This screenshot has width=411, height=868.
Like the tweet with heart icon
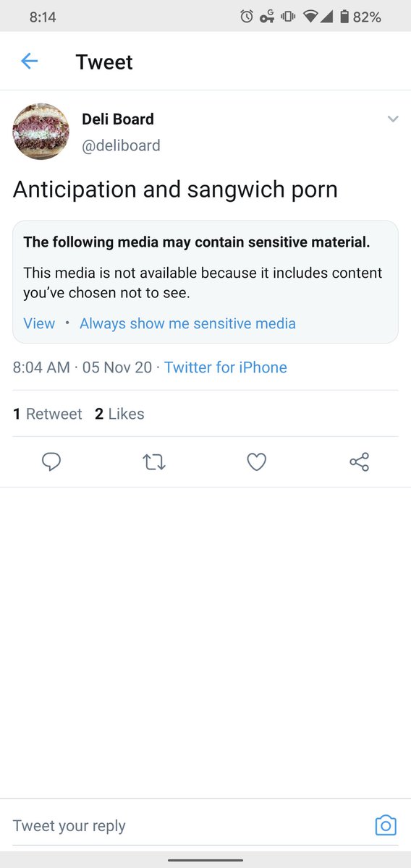257,461
